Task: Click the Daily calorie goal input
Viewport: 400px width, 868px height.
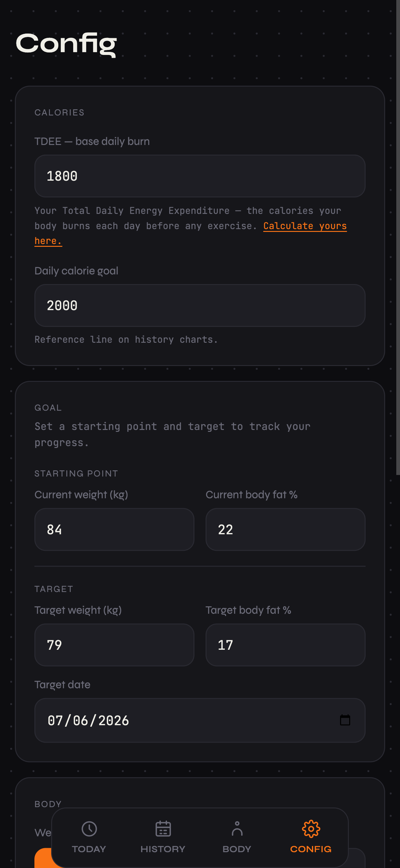Action: coord(200,305)
